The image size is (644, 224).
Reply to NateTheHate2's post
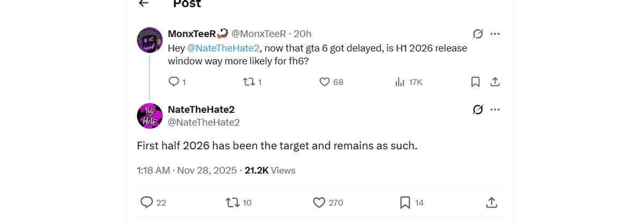[x=147, y=202]
